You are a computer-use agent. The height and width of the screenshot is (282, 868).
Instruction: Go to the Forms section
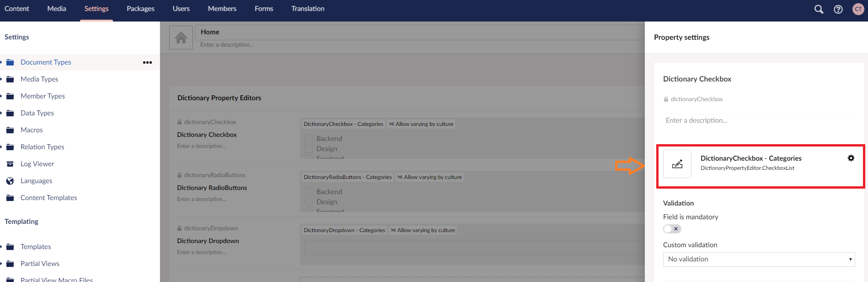264,9
